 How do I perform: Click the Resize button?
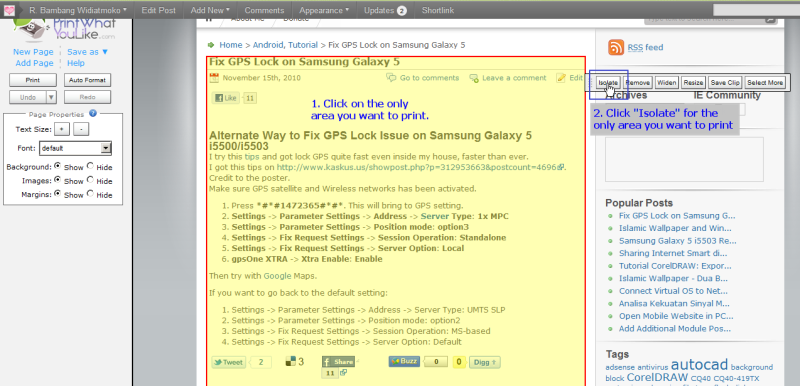tap(693, 83)
